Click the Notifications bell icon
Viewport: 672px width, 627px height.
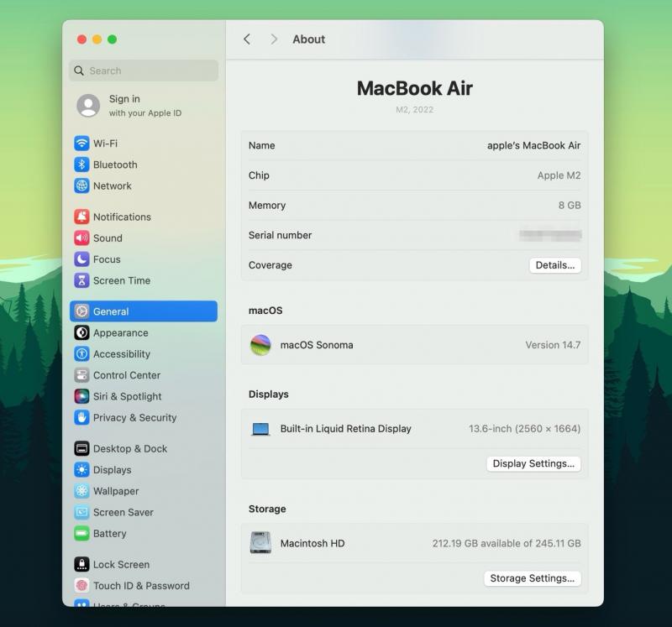click(81, 217)
